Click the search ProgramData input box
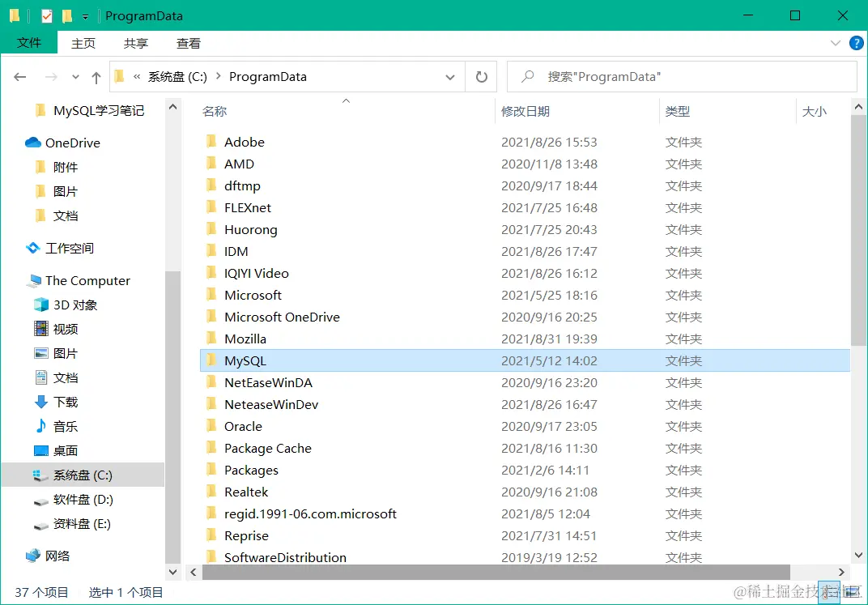The height and width of the screenshot is (605, 868). tap(682, 76)
